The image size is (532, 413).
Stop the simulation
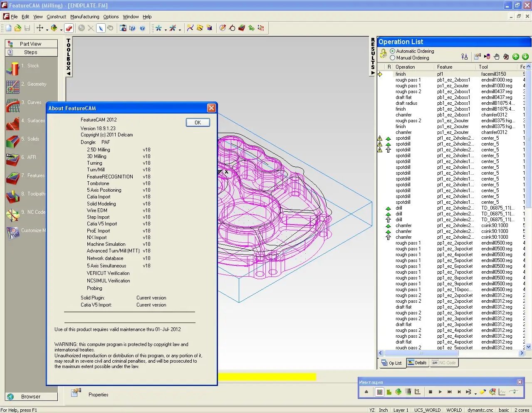pos(431,391)
